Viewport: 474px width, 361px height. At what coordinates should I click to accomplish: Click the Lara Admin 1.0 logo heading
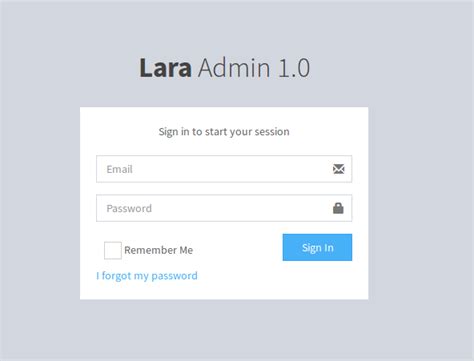click(x=225, y=68)
